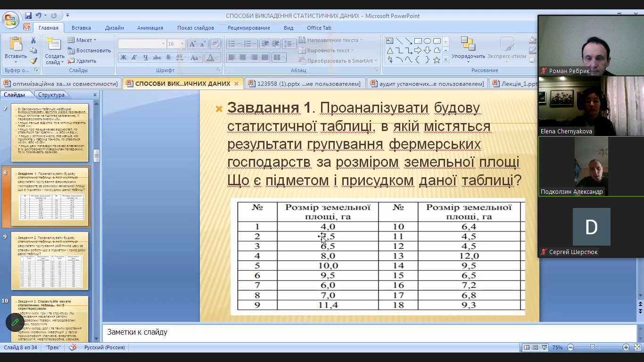Toggle italic (К) formatting

[x=134, y=58]
